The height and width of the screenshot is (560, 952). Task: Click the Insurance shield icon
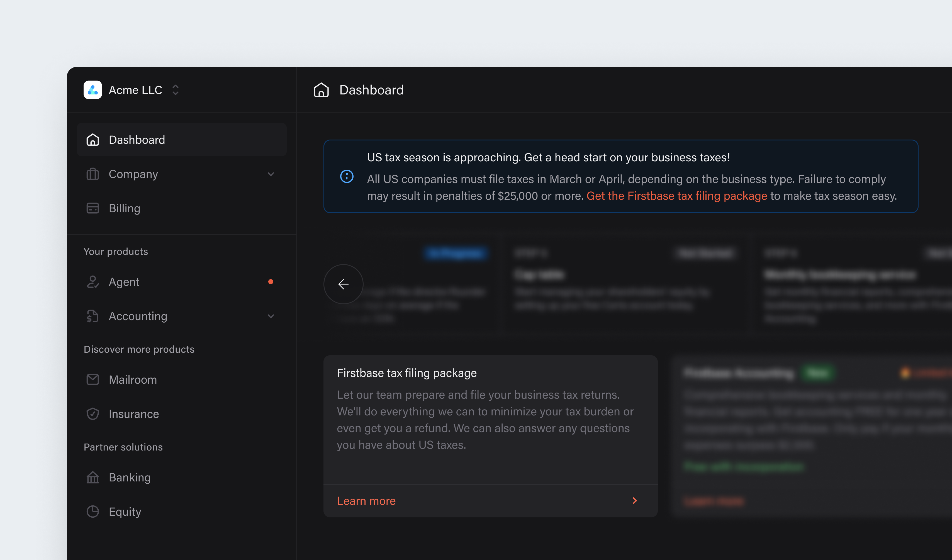coord(92,414)
